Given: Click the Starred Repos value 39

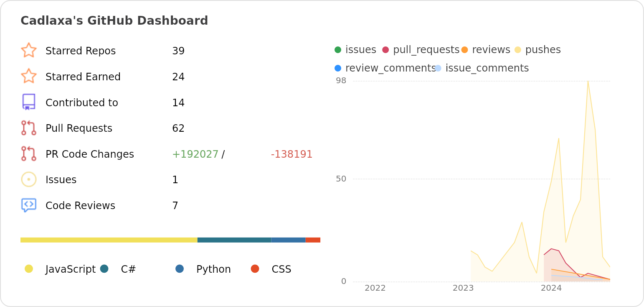Looking at the screenshot, I should pyautogui.click(x=178, y=51).
